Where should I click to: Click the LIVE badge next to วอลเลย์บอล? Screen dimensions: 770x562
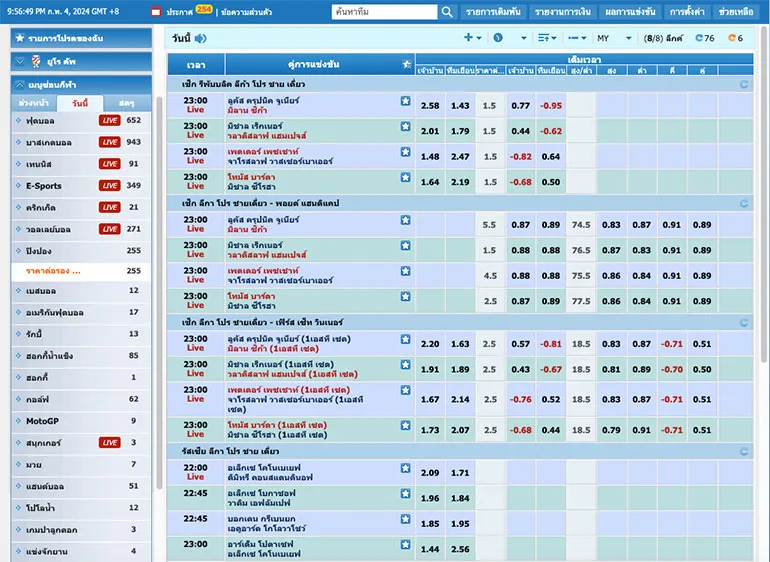pyautogui.click(x=110, y=229)
